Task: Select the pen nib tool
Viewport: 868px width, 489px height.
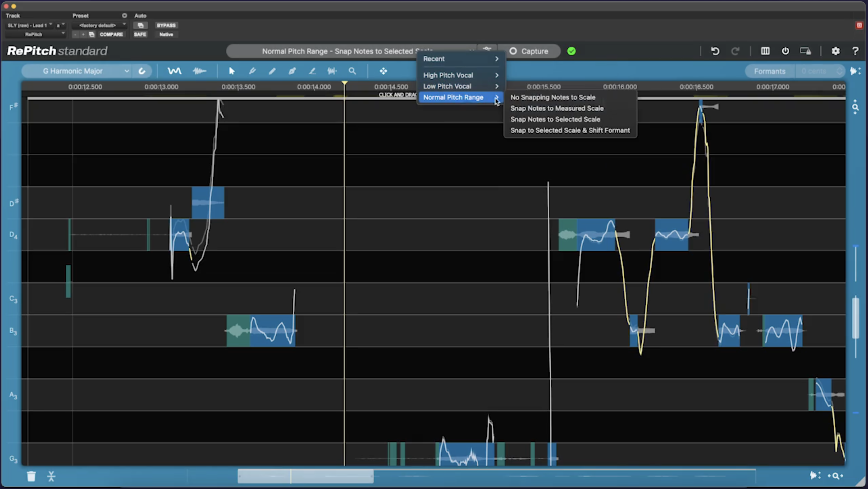Action: pos(292,71)
